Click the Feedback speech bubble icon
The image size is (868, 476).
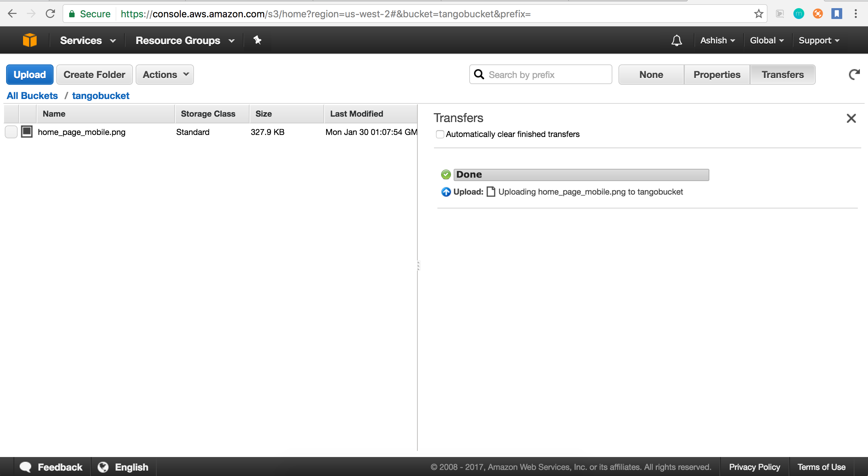tap(25, 467)
